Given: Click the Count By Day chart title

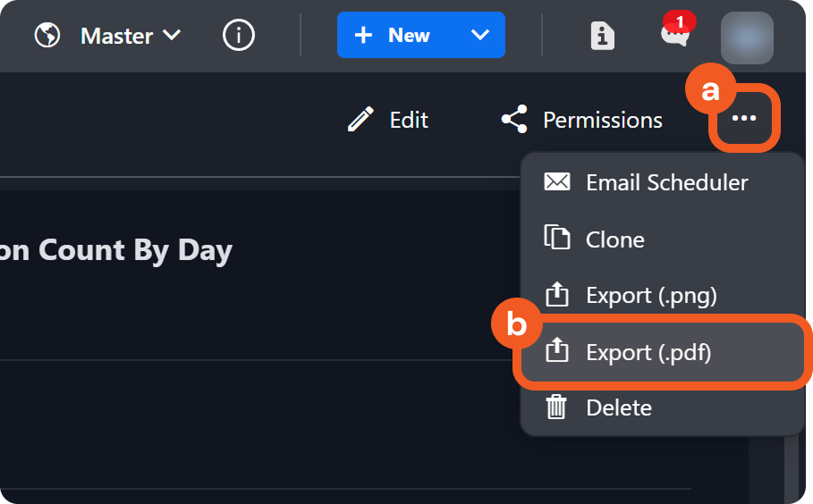Looking at the screenshot, I should [116, 250].
